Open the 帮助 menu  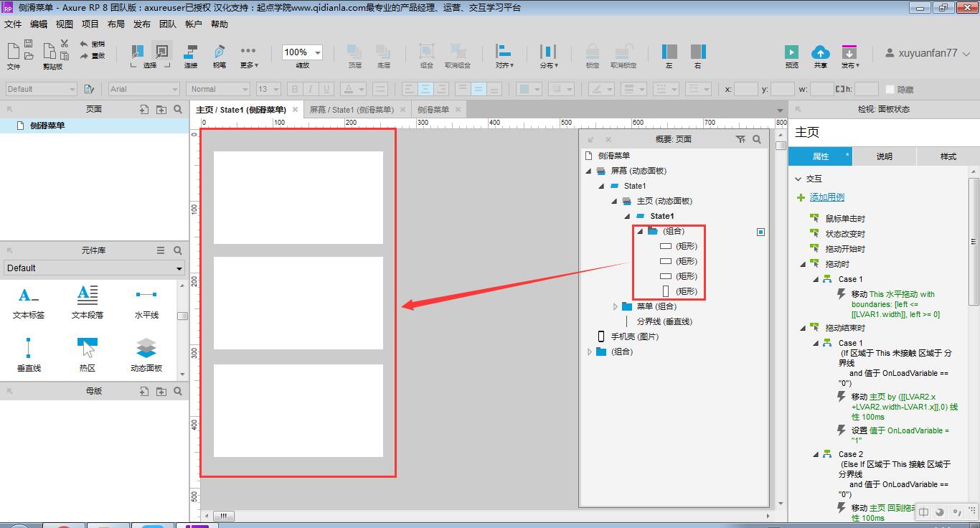pos(220,24)
